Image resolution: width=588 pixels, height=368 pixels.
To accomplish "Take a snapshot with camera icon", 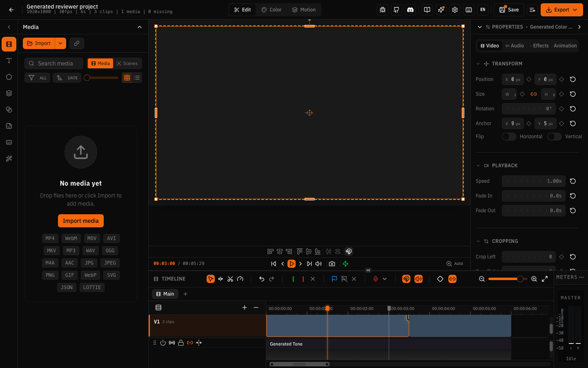I will coord(332,264).
